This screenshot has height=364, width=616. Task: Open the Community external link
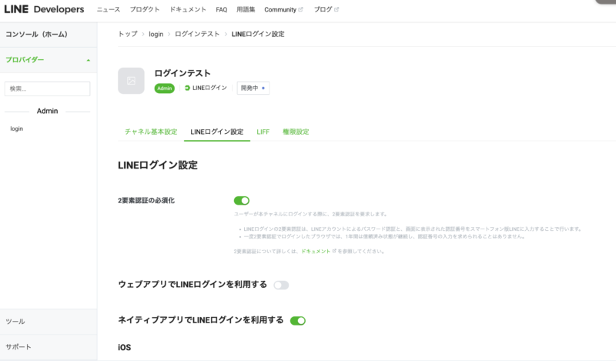click(x=283, y=10)
